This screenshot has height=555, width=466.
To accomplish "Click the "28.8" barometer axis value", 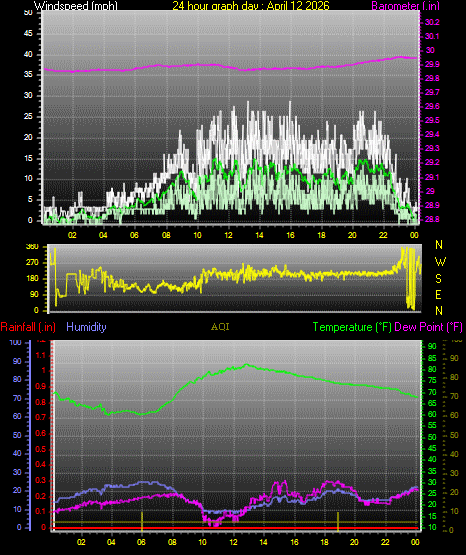I will (432, 219).
